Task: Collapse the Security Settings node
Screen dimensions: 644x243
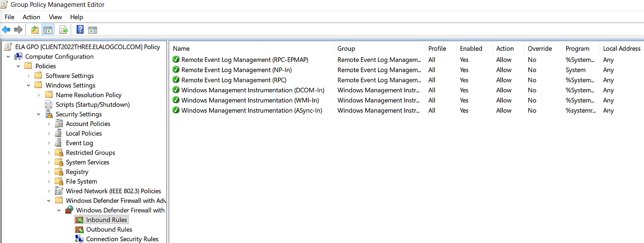Action: 38,114
